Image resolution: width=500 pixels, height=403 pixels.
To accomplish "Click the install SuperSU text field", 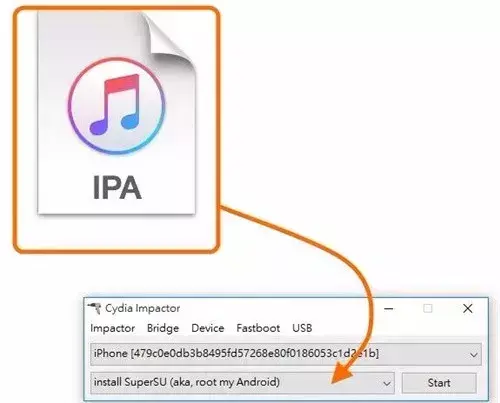I will pos(242,383).
